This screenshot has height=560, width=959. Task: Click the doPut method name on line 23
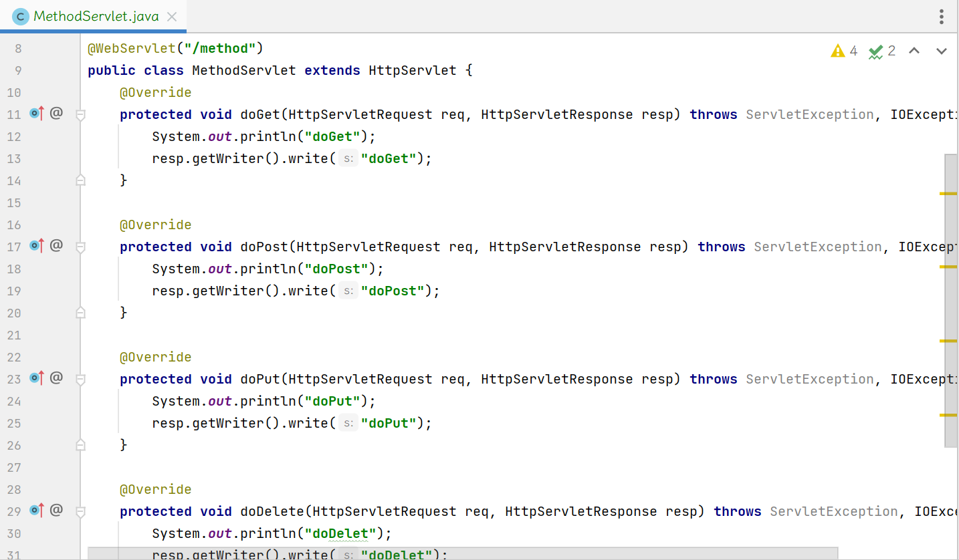(x=260, y=379)
